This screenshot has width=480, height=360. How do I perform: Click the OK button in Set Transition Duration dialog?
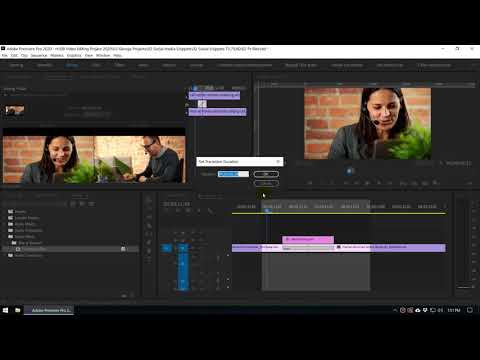click(266, 174)
